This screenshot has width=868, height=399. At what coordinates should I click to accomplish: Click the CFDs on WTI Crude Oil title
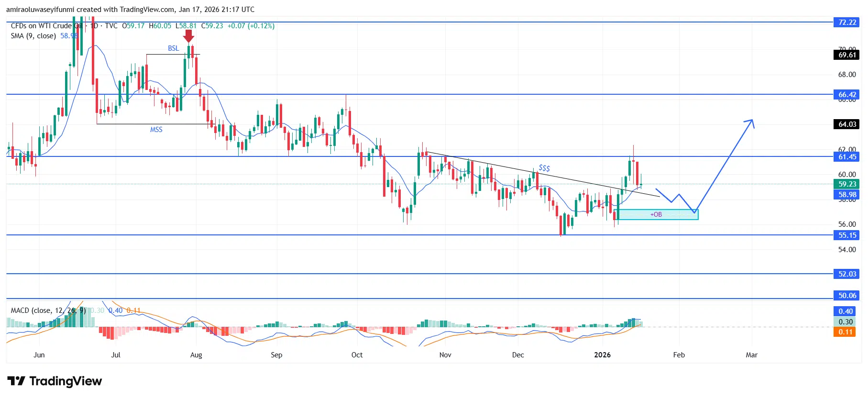point(45,26)
